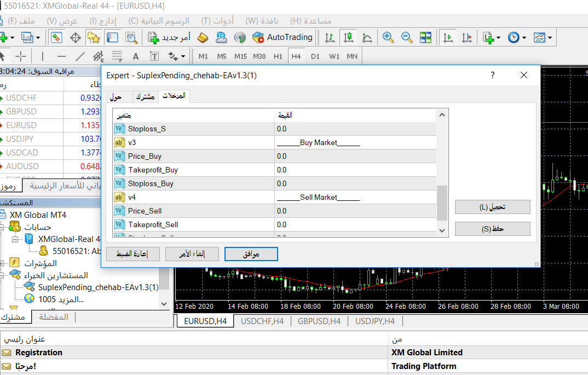Open the New Chart toolbar icon
Screen dimensions: 588x375
(3, 37)
